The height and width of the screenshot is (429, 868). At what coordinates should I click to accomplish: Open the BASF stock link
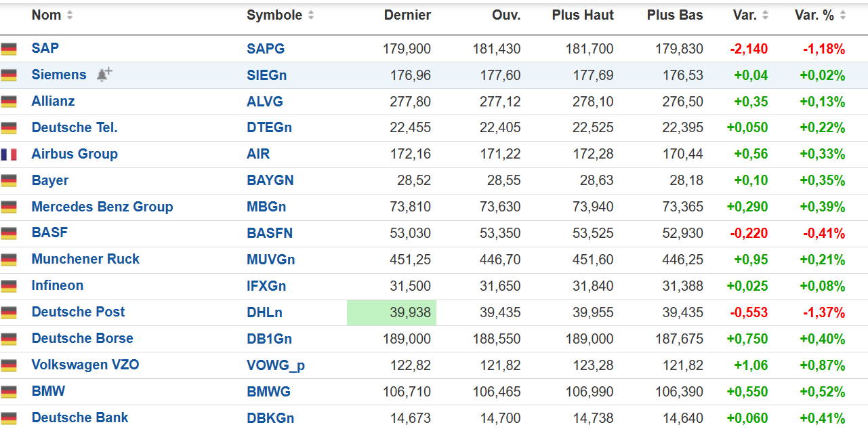coord(50,232)
